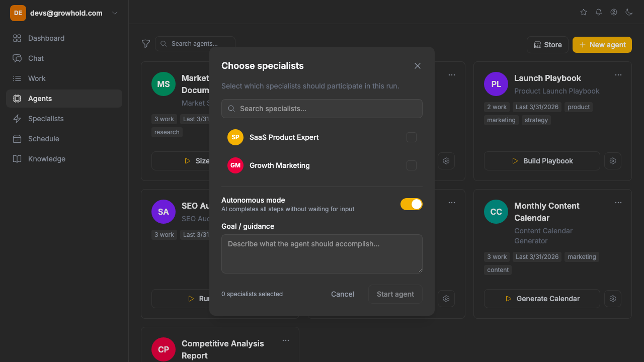Image resolution: width=644 pixels, height=362 pixels.
Task: Open settings gear on Launch Playbook card
Action: click(x=613, y=161)
